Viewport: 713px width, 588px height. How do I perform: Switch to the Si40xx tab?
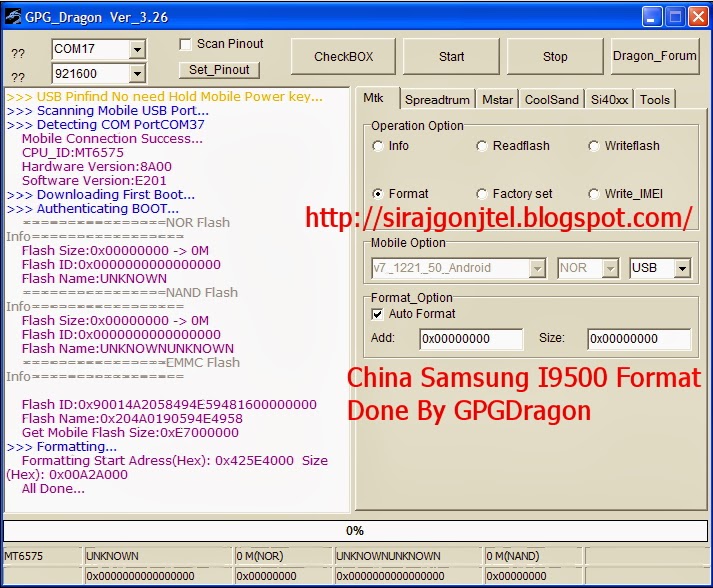click(609, 100)
